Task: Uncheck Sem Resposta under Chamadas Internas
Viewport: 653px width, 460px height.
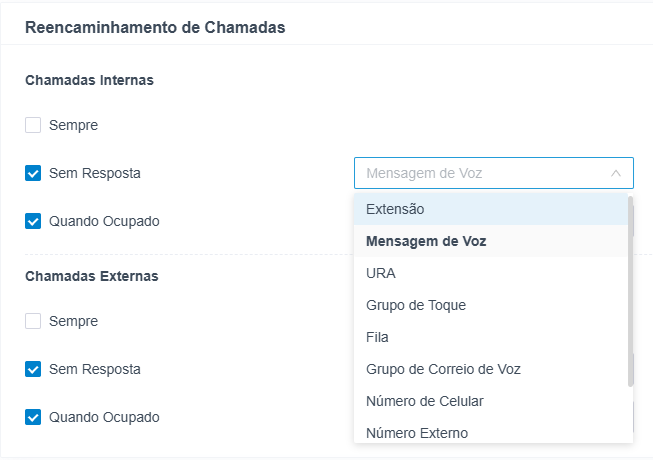Action: [33, 173]
